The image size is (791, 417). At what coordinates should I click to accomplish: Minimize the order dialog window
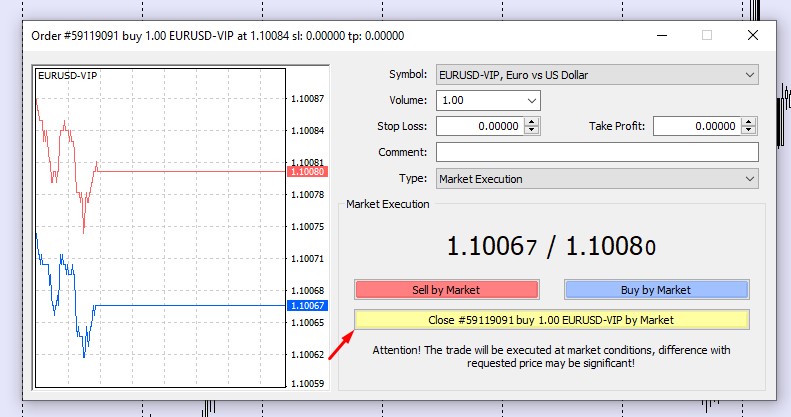(661, 35)
